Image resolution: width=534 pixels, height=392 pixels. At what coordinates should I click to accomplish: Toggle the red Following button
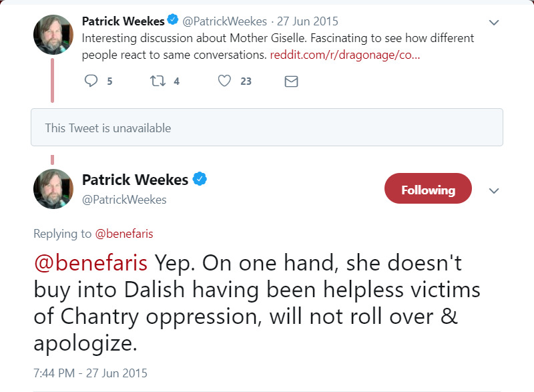click(x=428, y=190)
